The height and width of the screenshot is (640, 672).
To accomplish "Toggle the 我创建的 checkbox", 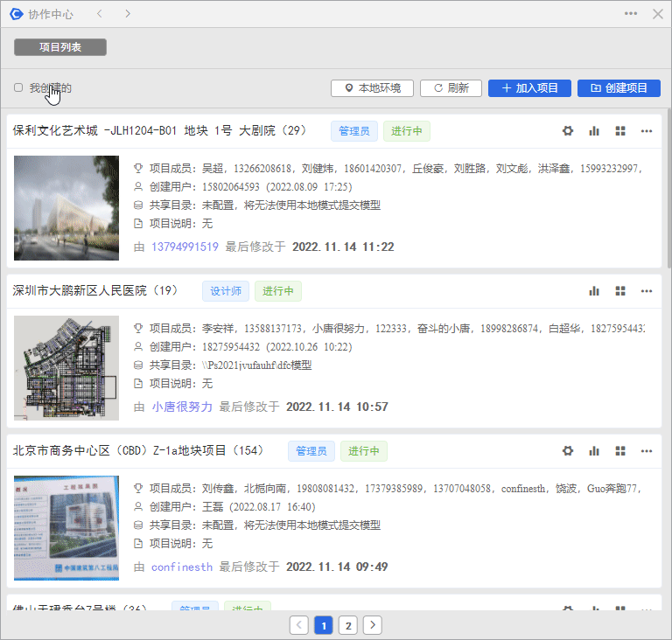I will 18,87.
